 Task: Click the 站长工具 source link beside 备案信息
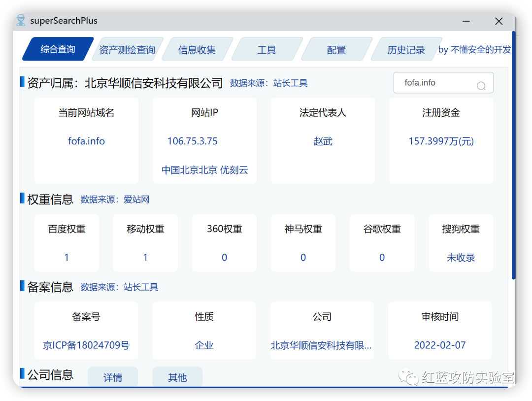141,287
